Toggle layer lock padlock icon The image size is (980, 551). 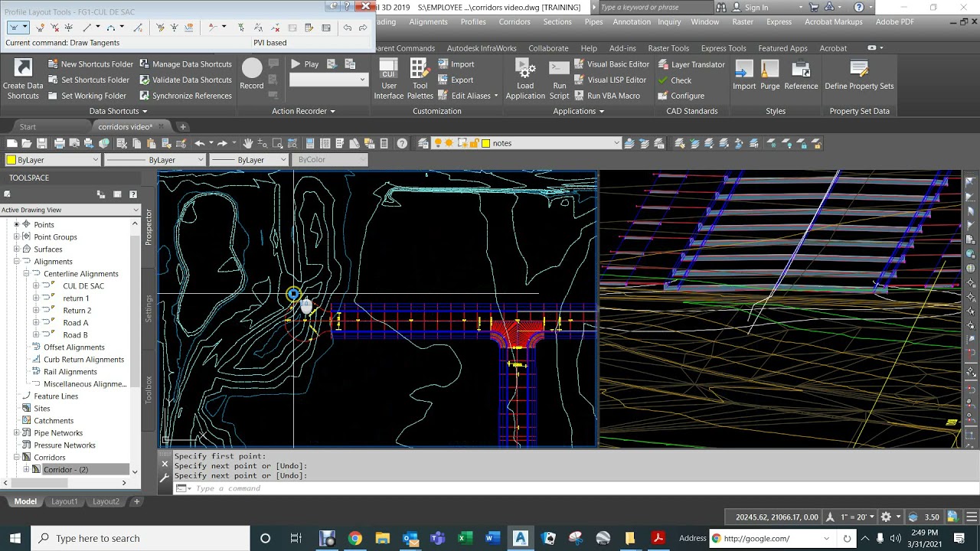coord(475,143)
